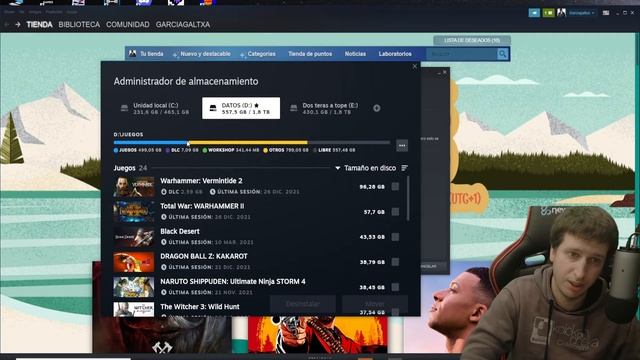Click the D:\JUEGOS folder path label

[128, 134]
